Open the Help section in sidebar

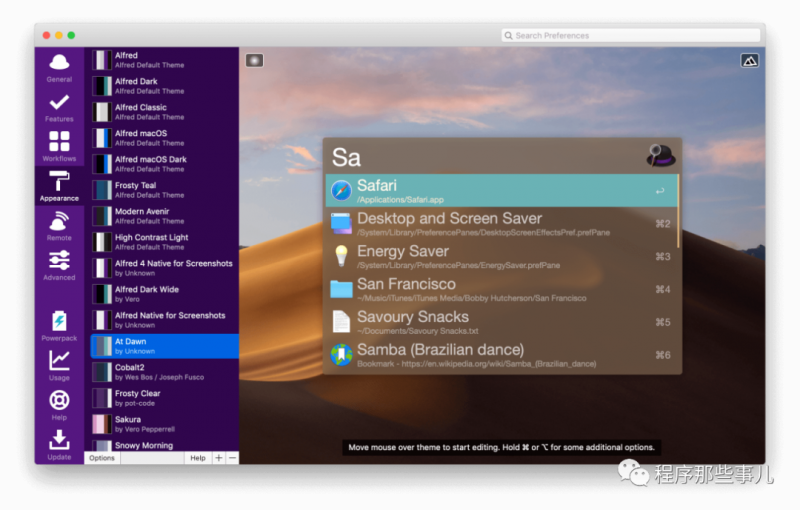(x=59, y=405)
